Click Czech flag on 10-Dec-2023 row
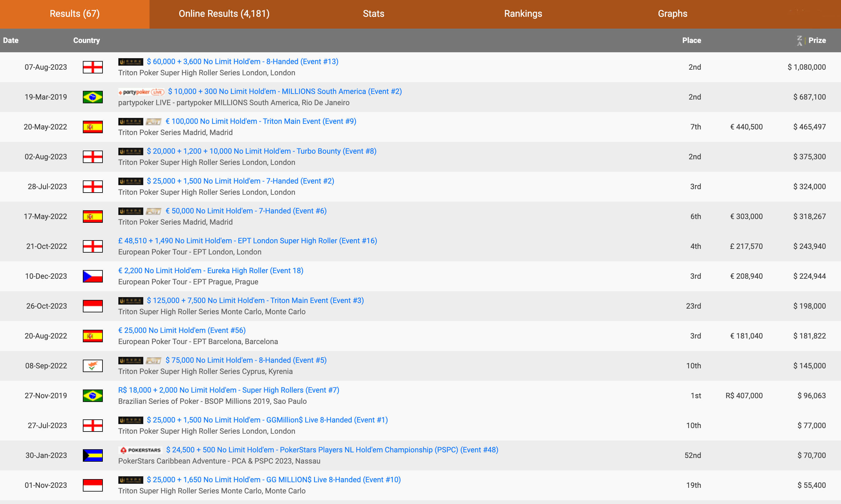 point(93,276)
